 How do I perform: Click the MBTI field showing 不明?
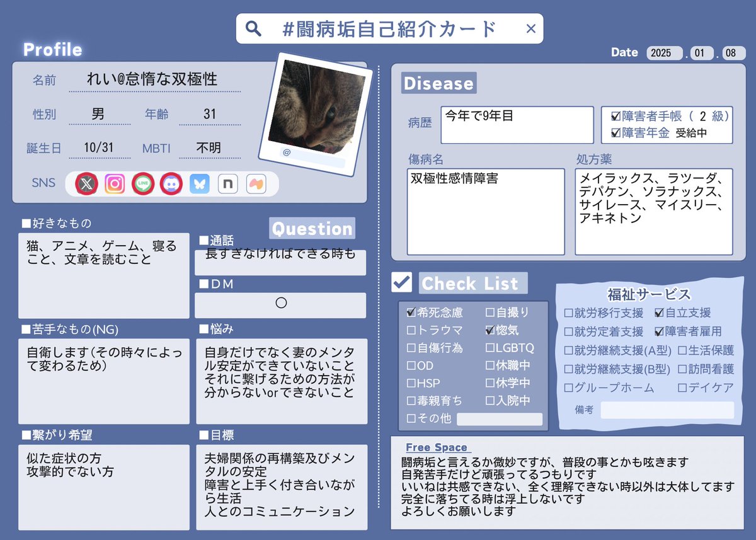210,148
